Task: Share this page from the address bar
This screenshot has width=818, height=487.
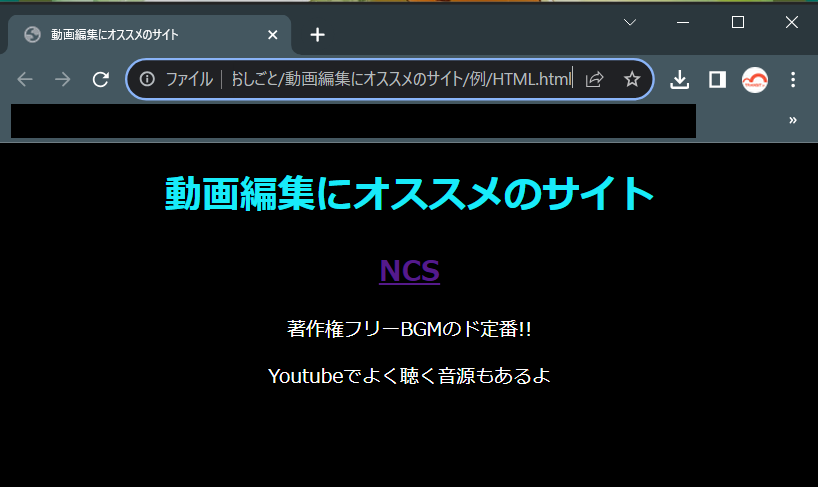Action: 594,80
